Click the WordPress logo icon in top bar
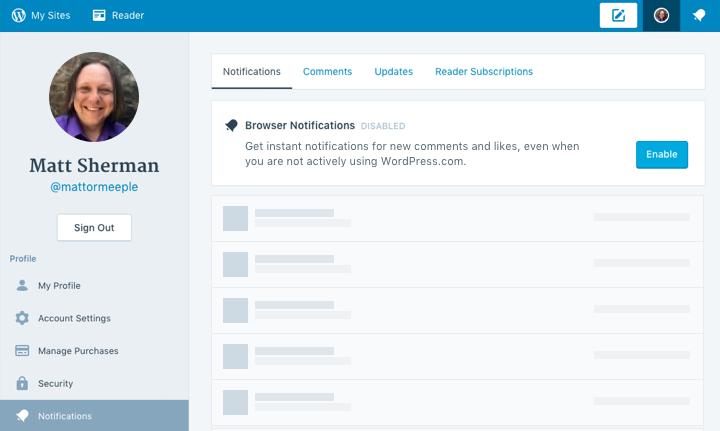This screenshot has height=431, width=720. [18, 16]
